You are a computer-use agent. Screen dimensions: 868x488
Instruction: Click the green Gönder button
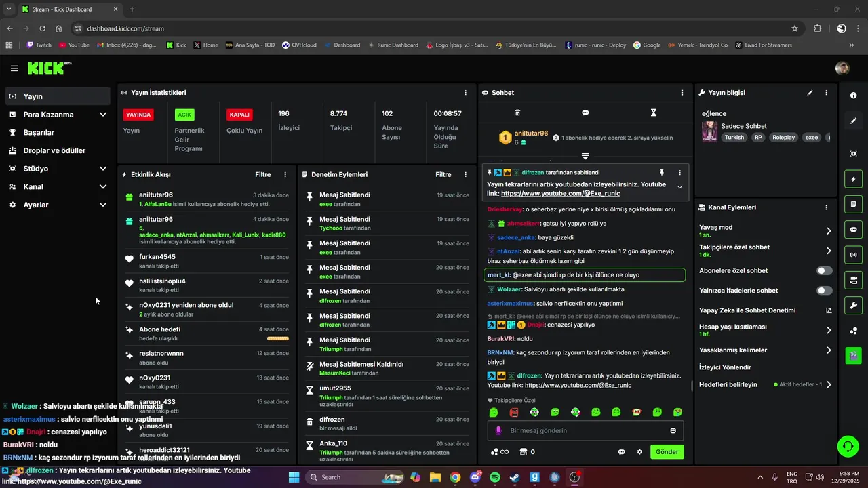click(x=667, y=451)
